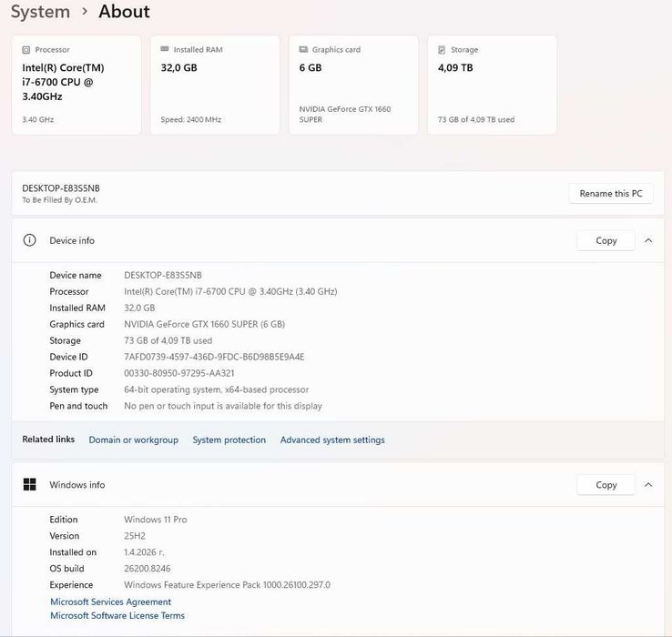Open System protection link
672x637 pixels.
click(229, 440)
